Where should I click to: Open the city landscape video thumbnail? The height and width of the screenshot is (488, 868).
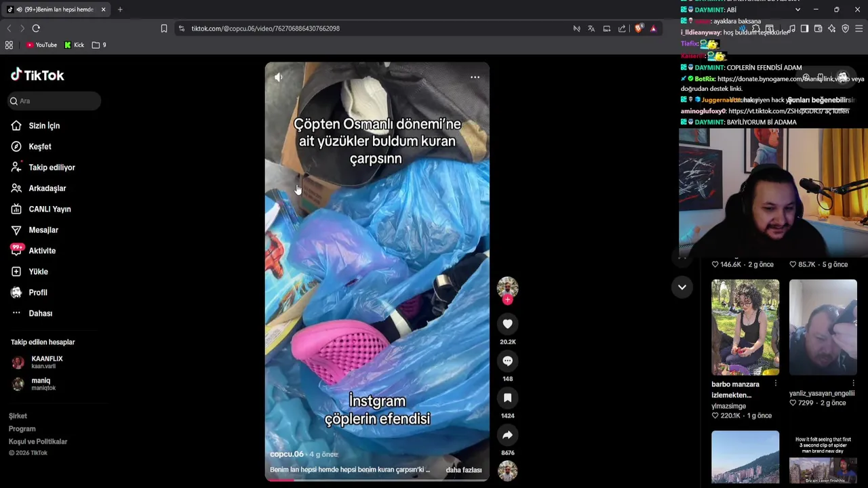745,457
